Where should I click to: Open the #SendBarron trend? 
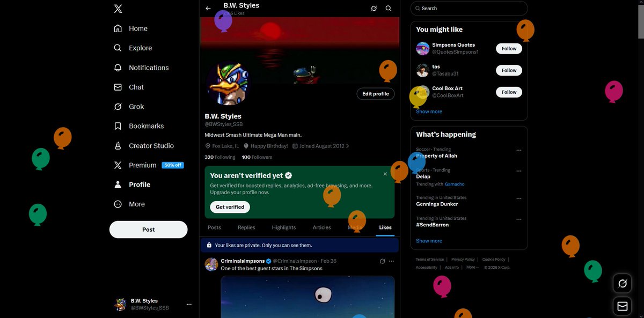[x=433, y=225]
